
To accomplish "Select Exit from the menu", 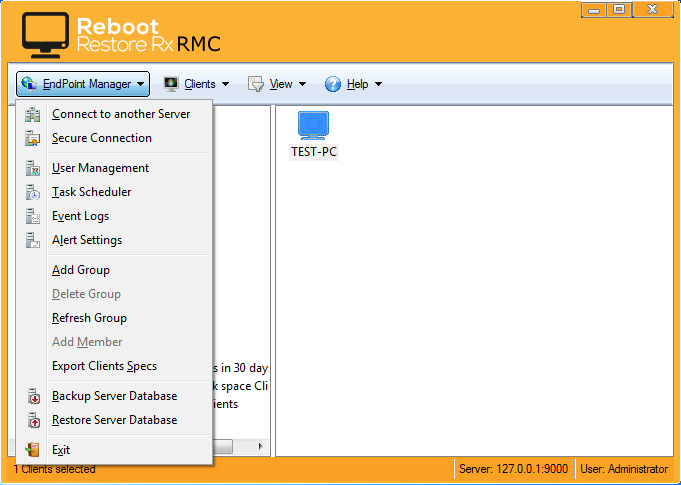I will pos(114,449).
